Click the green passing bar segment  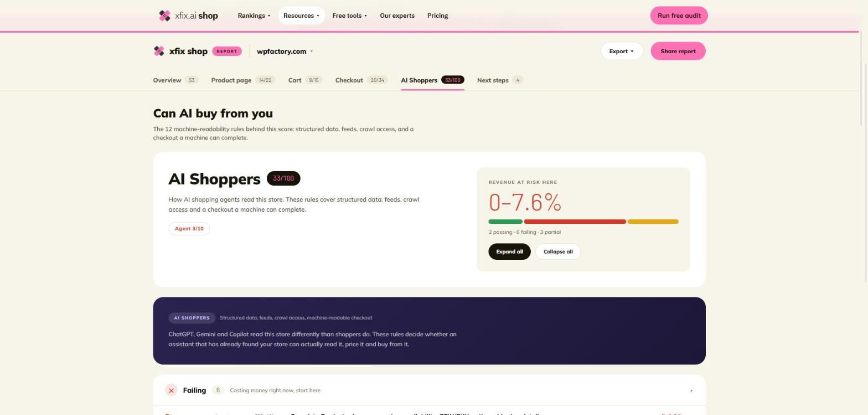tap(505, 222)
